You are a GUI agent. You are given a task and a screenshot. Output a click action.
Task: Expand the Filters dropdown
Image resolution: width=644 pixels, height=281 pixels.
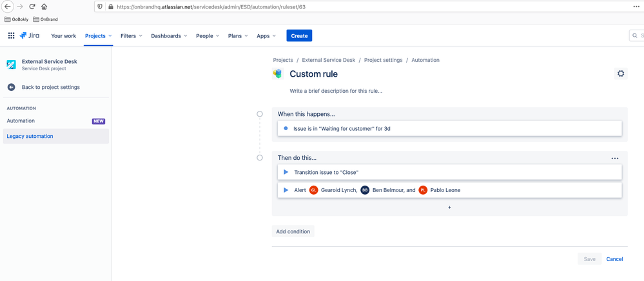(x=132, y=35)
